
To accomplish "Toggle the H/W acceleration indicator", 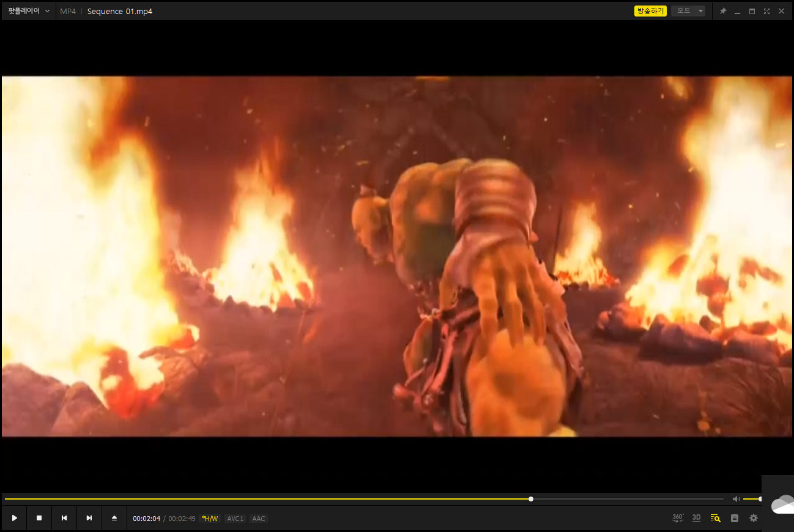I will tap(210, 519).
